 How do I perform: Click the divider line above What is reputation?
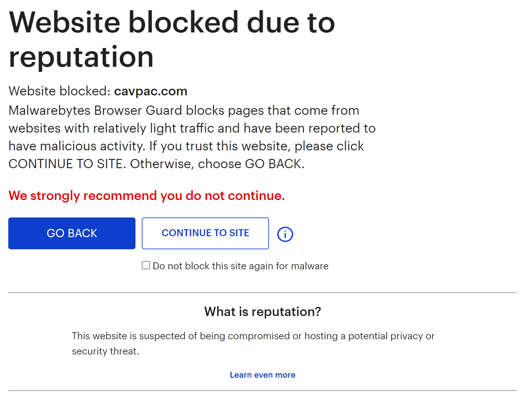coord(262,292)
